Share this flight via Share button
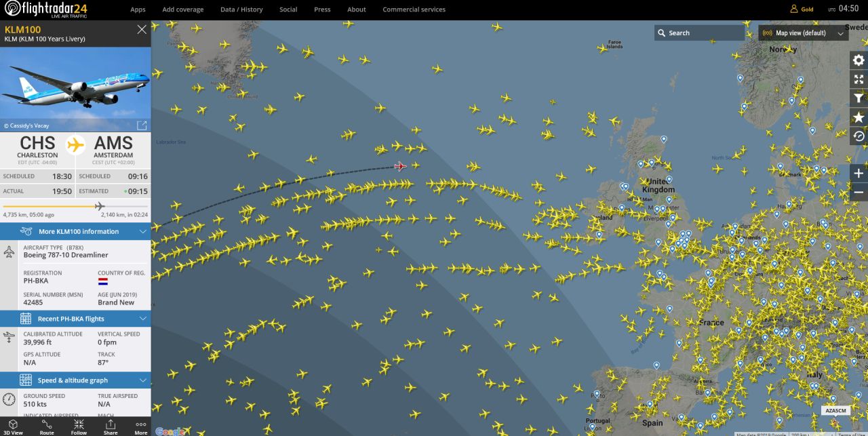The image size is (868, 436). tap(111, 427)
